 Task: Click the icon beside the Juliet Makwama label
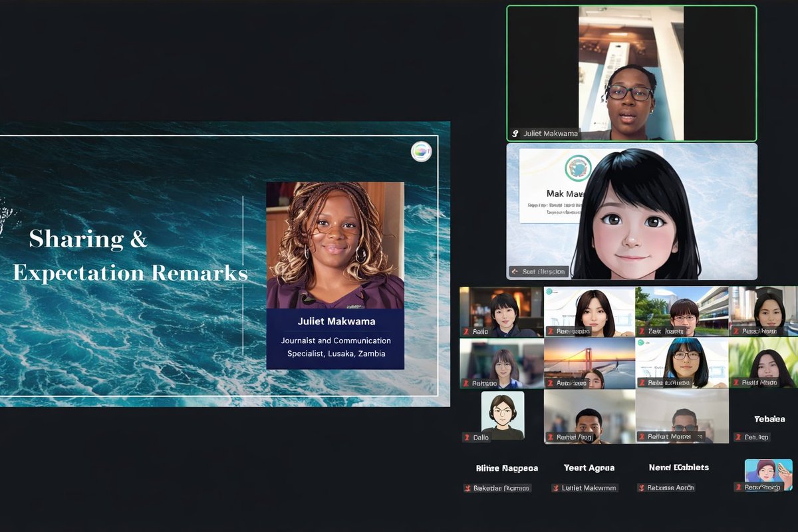(x=515, y=134)
